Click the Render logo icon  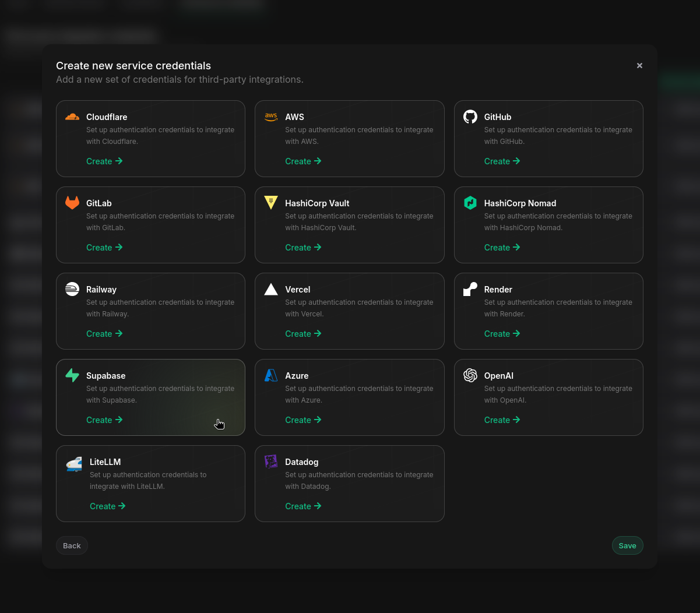coord(470,289)
